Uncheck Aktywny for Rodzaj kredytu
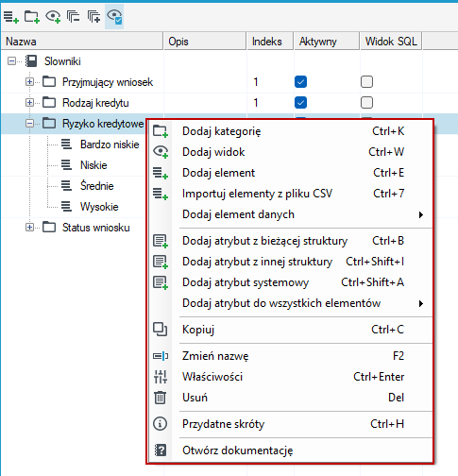458x476 pixels. [x=300, y=103]
